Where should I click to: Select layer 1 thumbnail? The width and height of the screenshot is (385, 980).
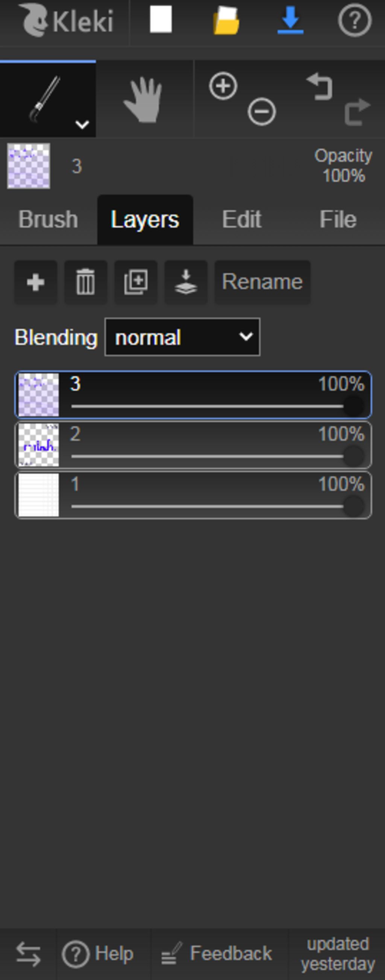pos(38,495)
